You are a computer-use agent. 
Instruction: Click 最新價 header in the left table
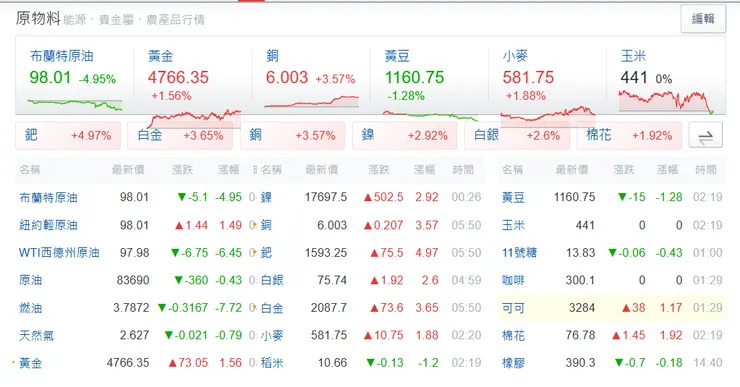(128, 169)
